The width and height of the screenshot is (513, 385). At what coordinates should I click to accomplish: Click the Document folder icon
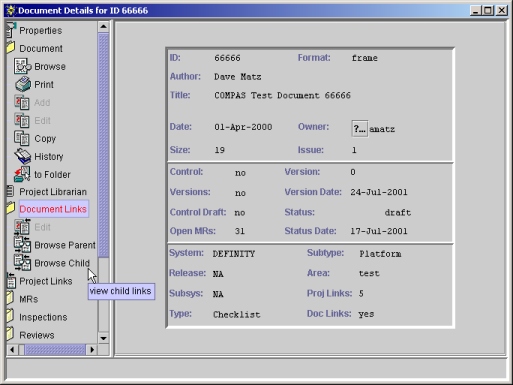point(11,48)
